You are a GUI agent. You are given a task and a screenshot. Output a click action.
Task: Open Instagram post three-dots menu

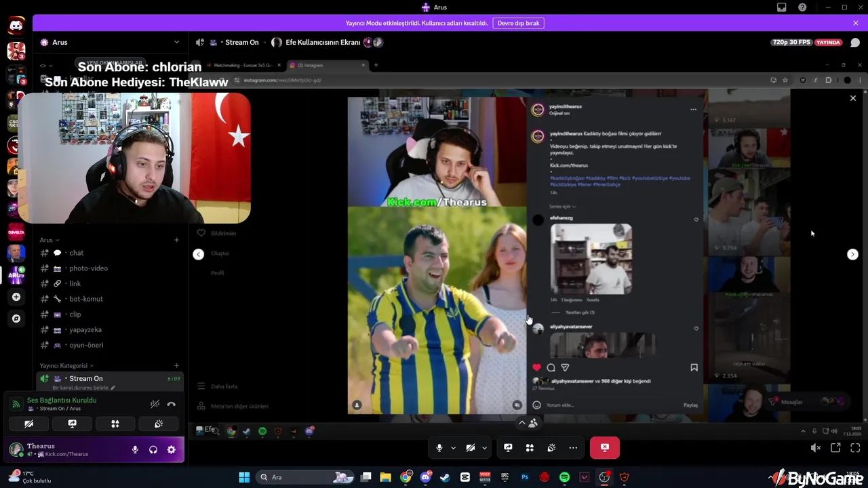(x=693, y=109)
